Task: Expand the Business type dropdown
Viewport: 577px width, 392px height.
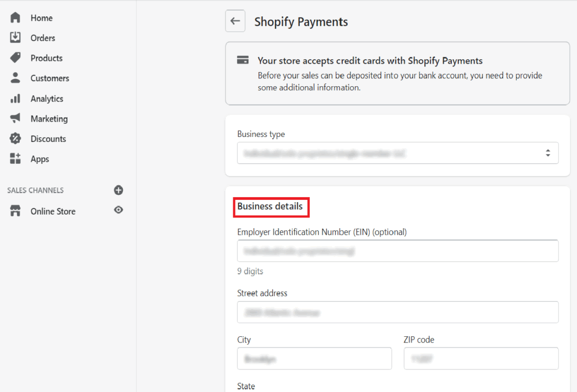Action: tap(398, 153)
